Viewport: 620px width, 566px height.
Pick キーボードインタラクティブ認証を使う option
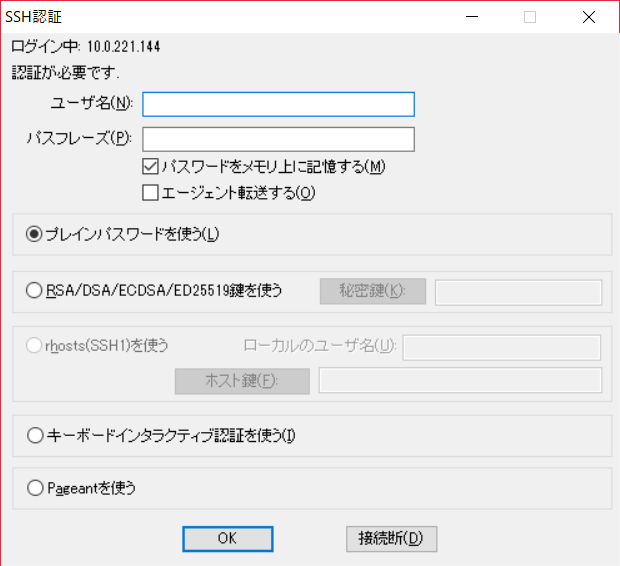pos(36,435)
